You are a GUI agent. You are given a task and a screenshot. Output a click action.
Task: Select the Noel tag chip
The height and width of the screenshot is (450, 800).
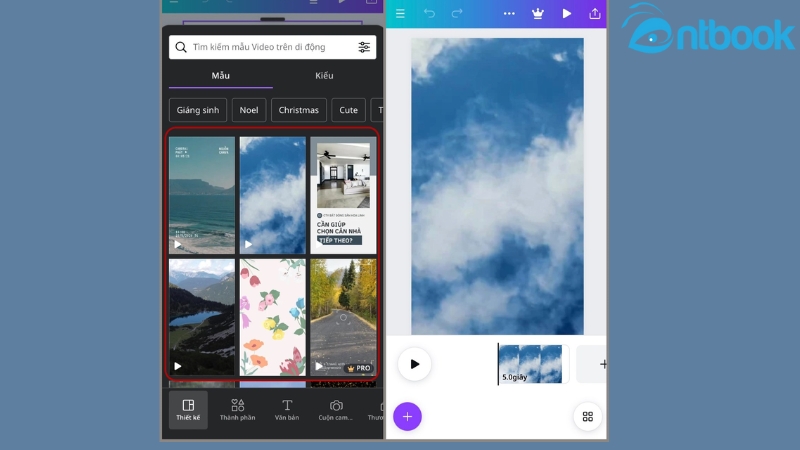tap(249, 110)
